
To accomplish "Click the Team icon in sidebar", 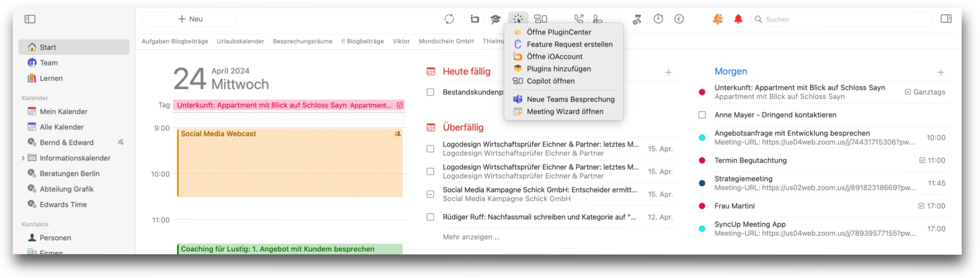I will pyautogui.click(x=32, y=63).
